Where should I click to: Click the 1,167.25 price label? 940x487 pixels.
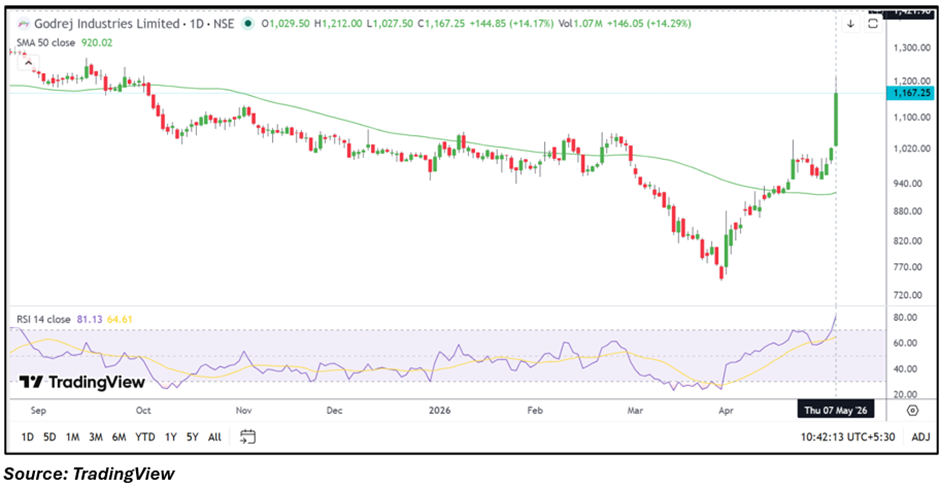909,93
